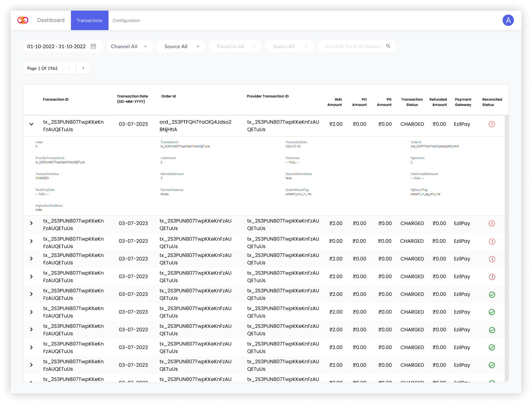532x404 pixels.
Task: Click the ReconciliationStatus value false
Action: [x=289, y=178]
